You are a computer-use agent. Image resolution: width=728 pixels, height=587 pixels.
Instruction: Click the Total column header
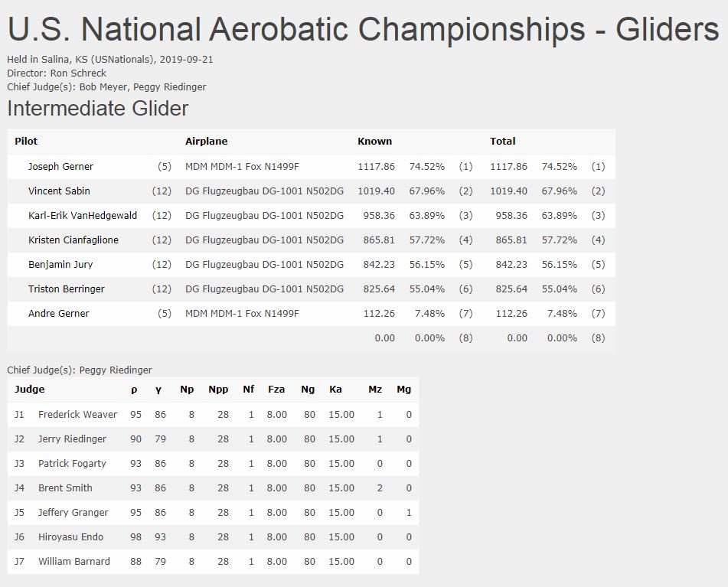(502, 142)
